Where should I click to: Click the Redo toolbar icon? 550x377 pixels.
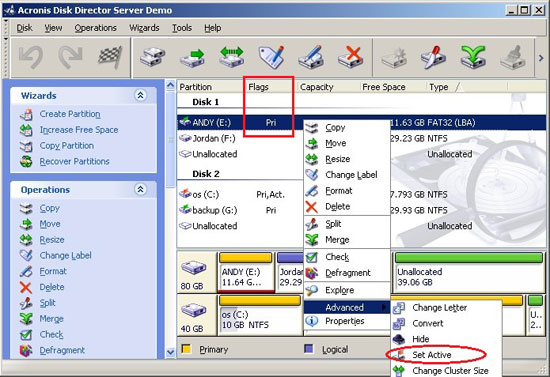coord(71,57)
